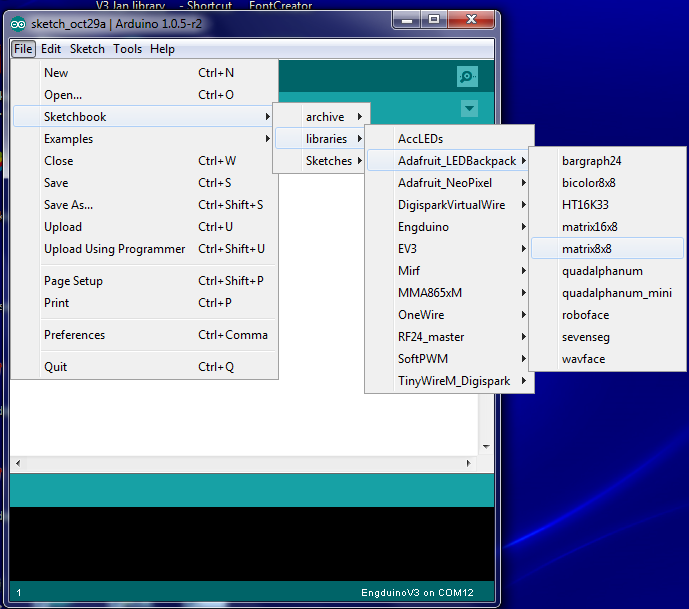
Task: Open the Sketch menu
Action: click(87, 49)
